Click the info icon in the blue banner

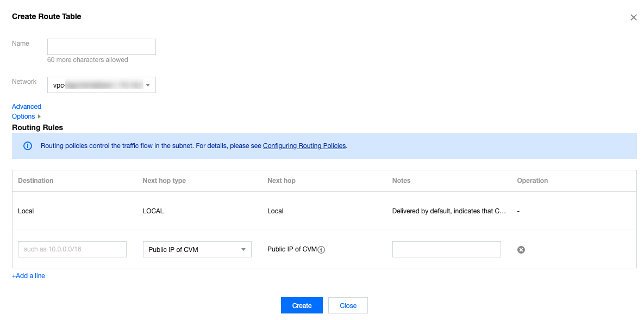point(28,146)
